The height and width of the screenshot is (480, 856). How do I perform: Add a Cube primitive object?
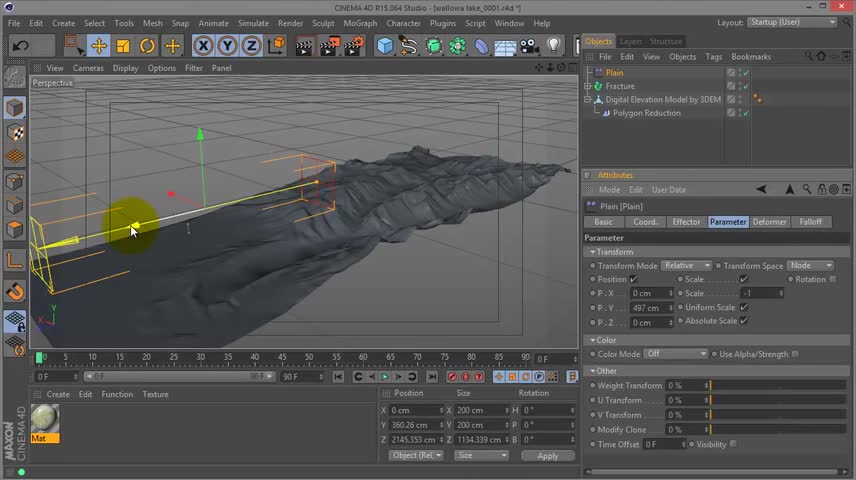pos(385,46)
